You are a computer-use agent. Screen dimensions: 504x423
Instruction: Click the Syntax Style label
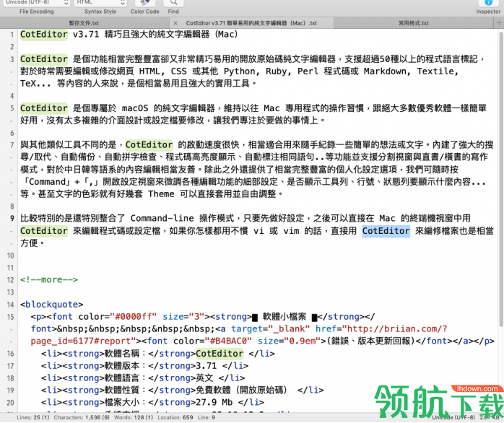pos(100,12)
